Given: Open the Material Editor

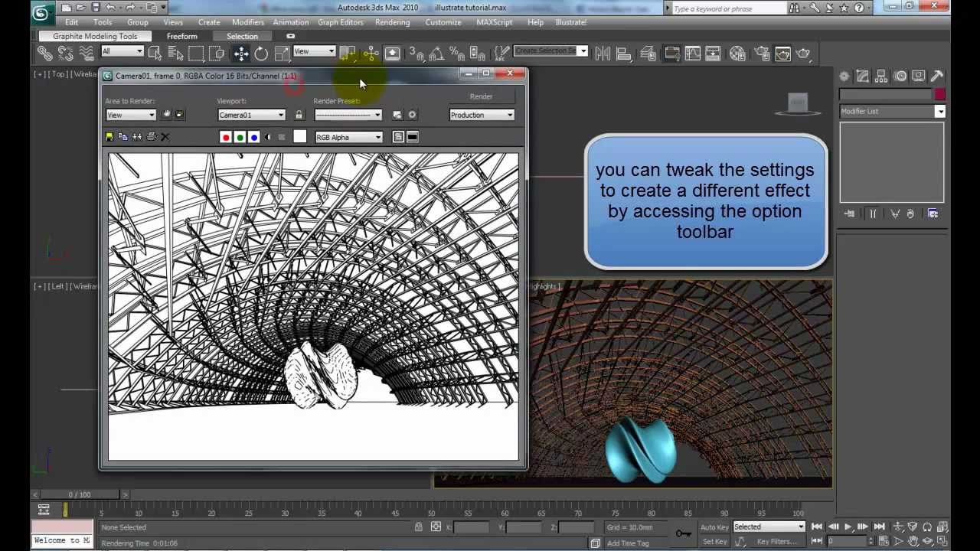Looking at the screenshot, I should point(737,53).
